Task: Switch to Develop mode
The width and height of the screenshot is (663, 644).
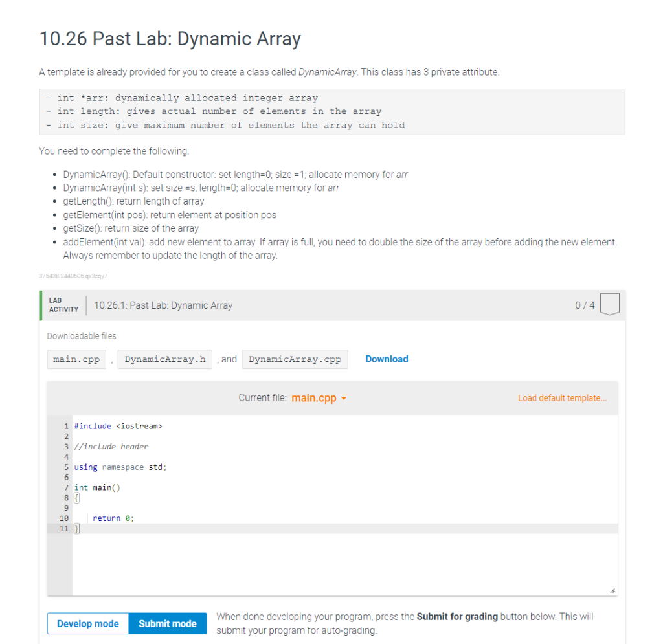Action: point(87,623)
